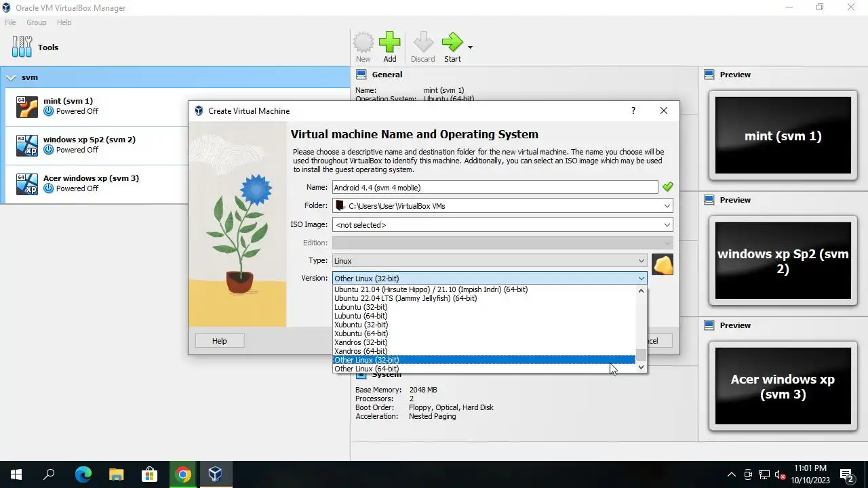Open the Type dropdown showing Linux
The image size is (868, 488).
point(490,260)
